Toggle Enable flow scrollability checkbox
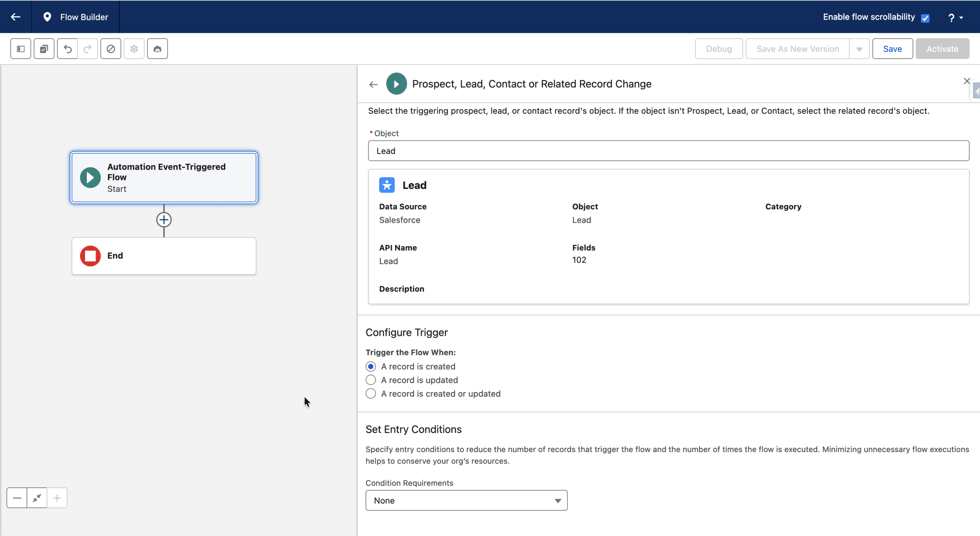 click(925, 18)
